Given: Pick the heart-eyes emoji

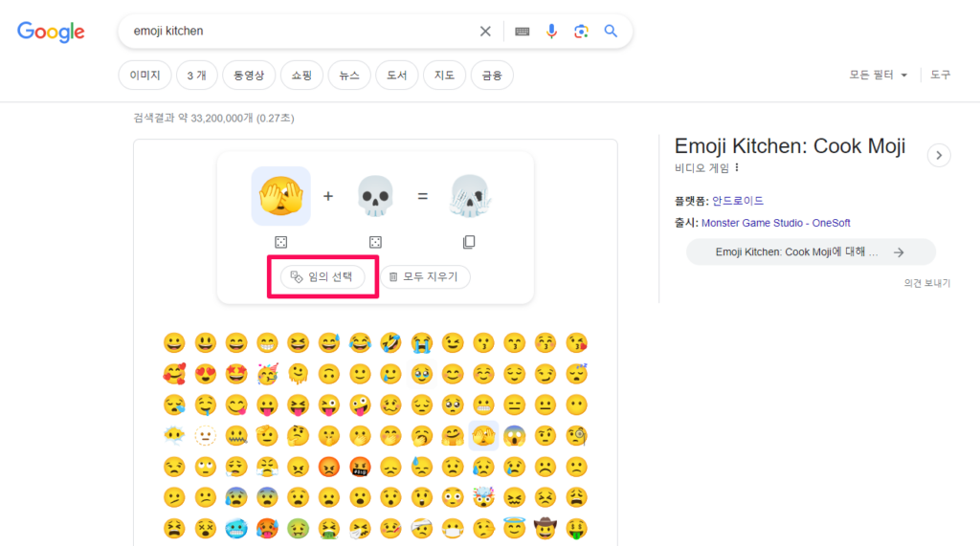Looking at the screenshot, I should (205, 374).
